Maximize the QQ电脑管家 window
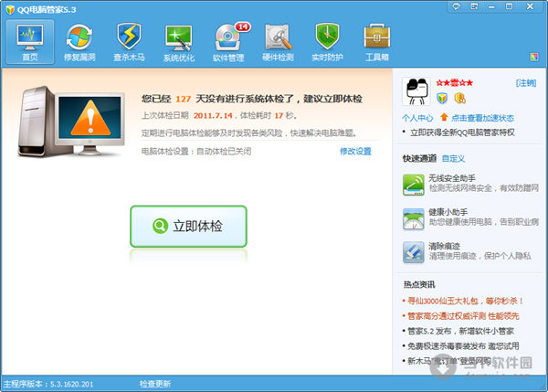 point(510,6)
